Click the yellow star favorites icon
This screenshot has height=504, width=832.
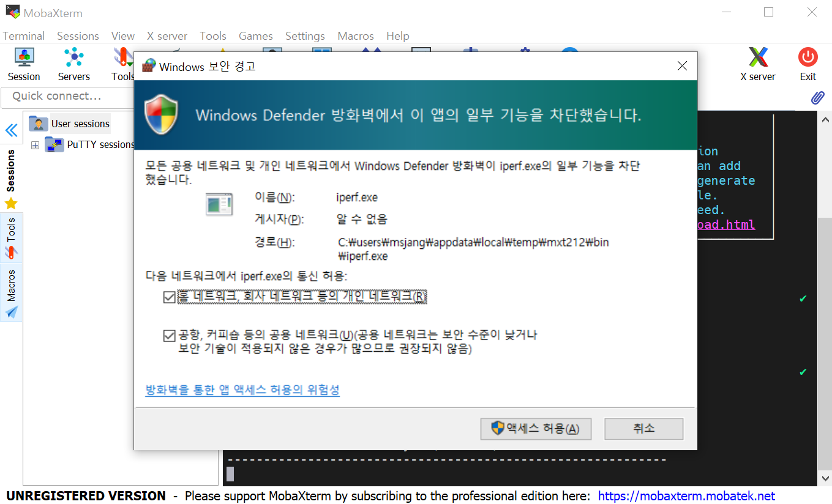(x=11, y=204)
